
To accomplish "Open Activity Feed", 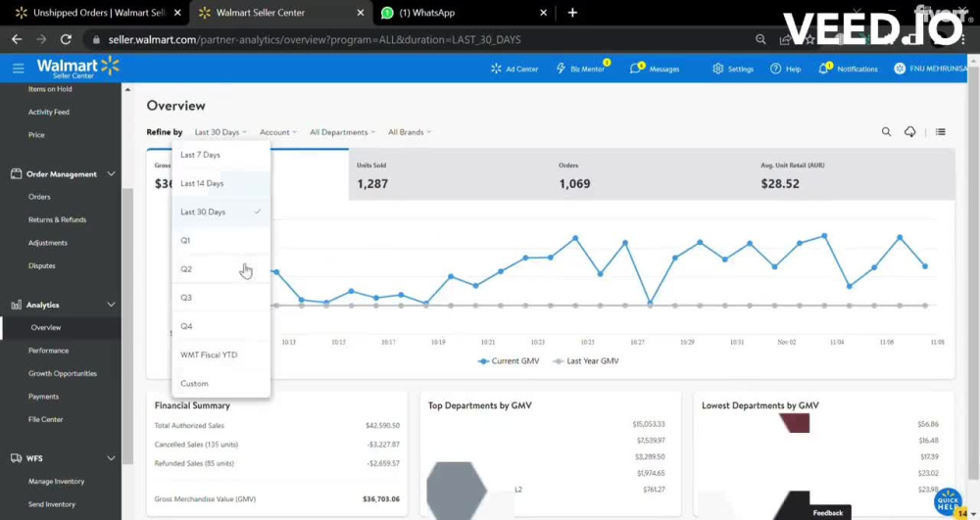I will point(49,113).
